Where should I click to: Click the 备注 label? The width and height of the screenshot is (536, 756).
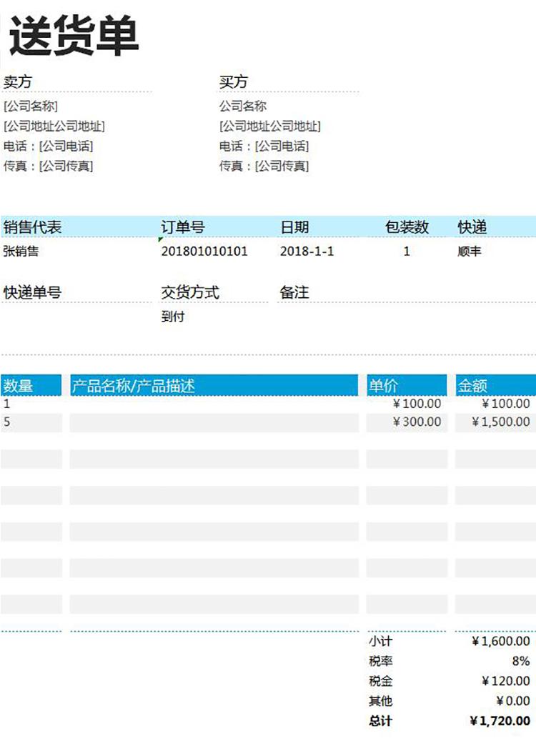click(294, 292)
